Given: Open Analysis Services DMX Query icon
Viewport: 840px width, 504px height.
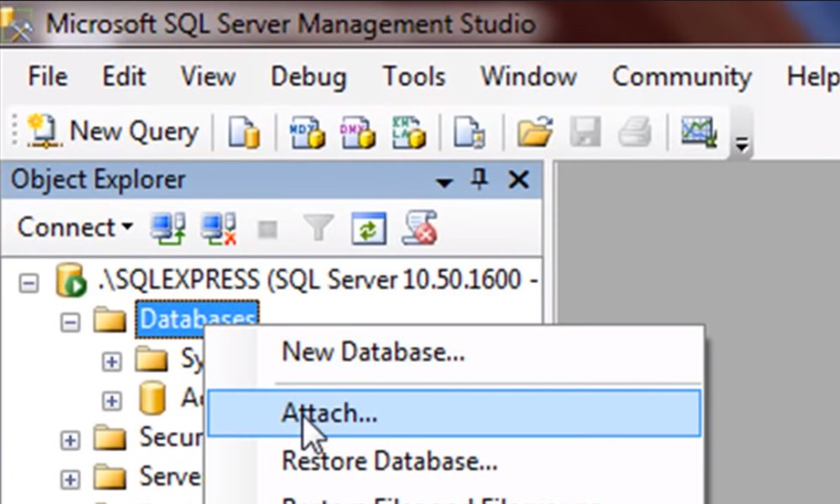Looking at the screenshot, I should click(357, 133).
